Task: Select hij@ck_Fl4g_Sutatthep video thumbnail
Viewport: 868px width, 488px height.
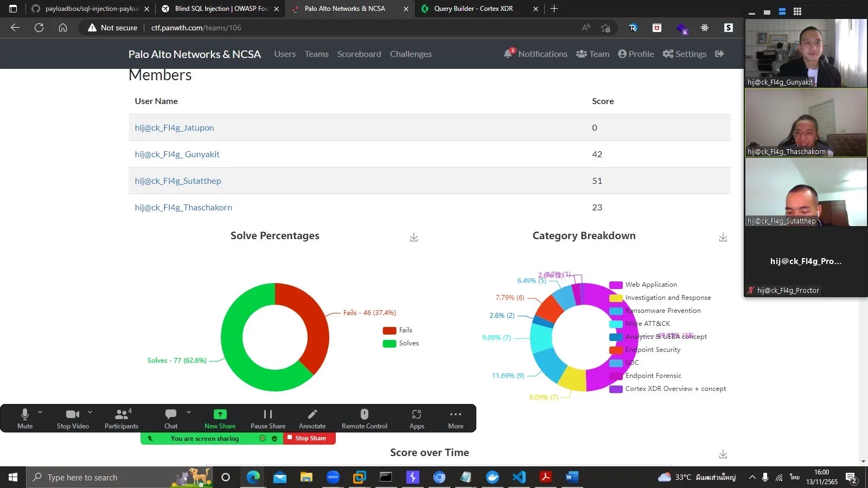Action: coord(806,192)
